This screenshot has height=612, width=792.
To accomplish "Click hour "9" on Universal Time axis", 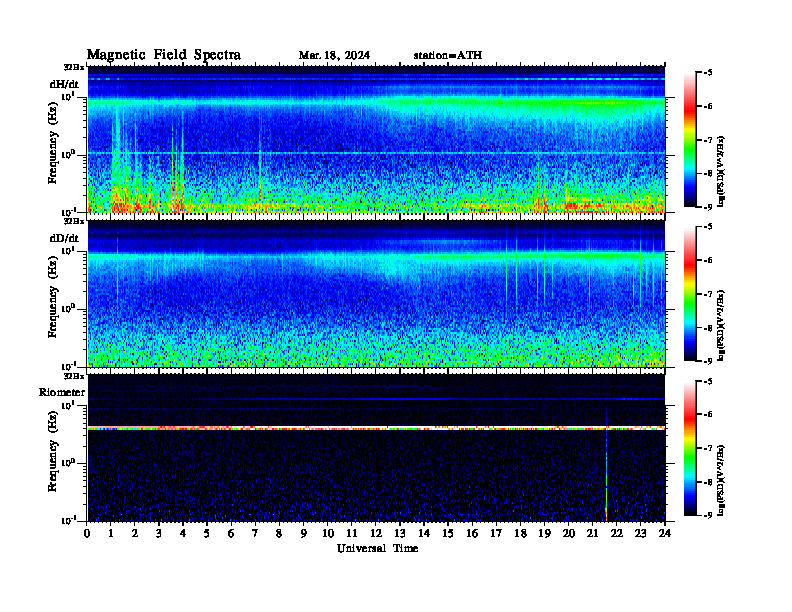I will tap(304, 533).
